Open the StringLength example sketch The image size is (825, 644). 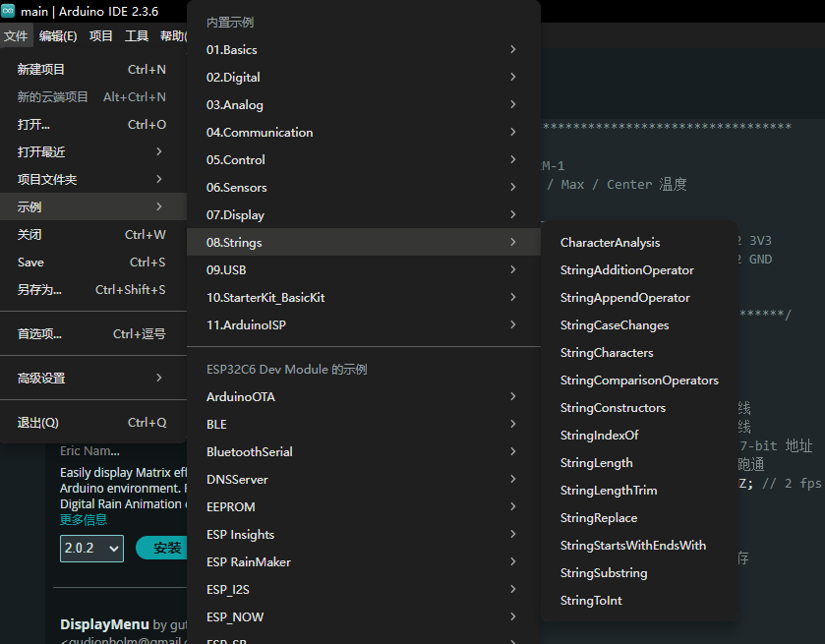(597, 463)
